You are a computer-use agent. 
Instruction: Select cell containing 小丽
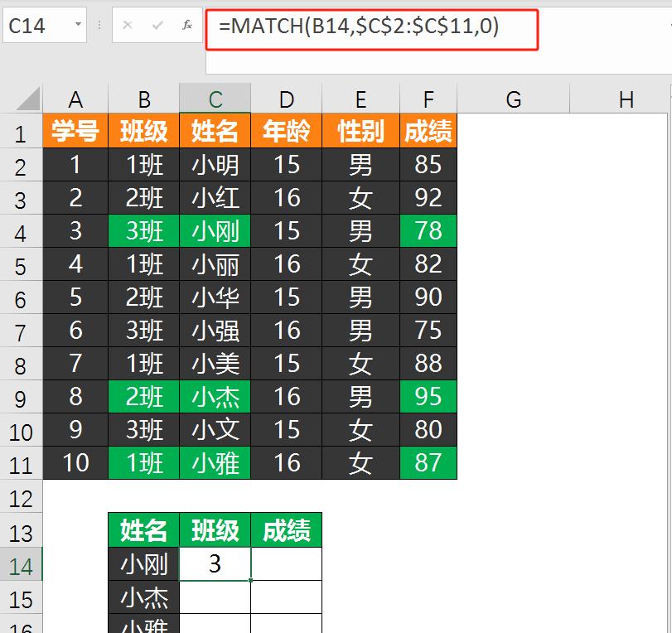pos(215,264)
